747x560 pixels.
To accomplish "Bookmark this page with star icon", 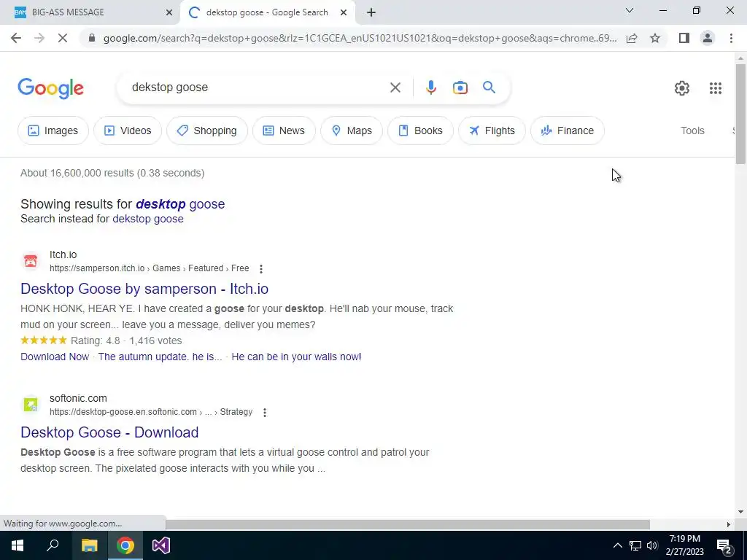I will coord(655,38).
